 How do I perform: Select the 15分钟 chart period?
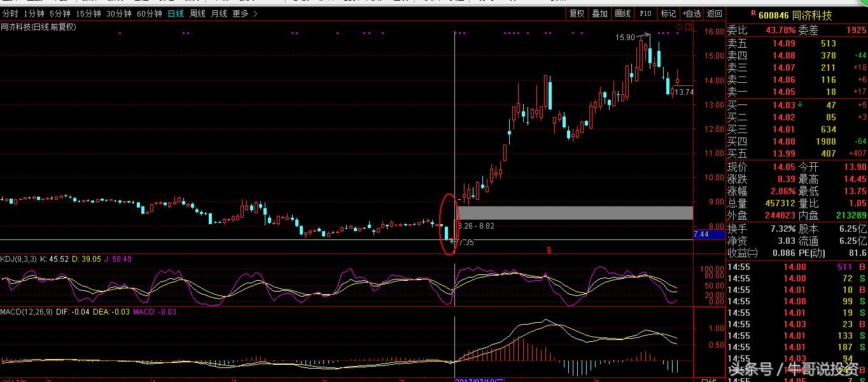pos(88,13)
